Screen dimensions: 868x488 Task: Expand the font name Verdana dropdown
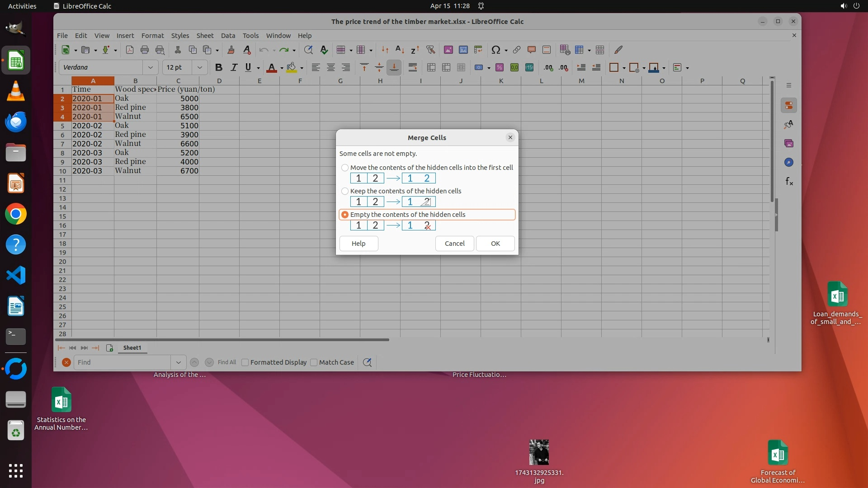[150, 68]
